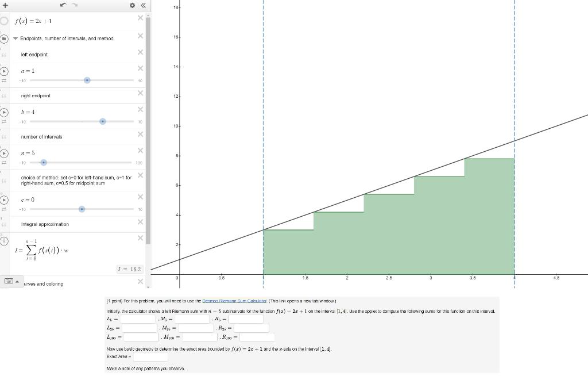Open the Desmos Riemann Sum Calculator link

coord(234,301)
